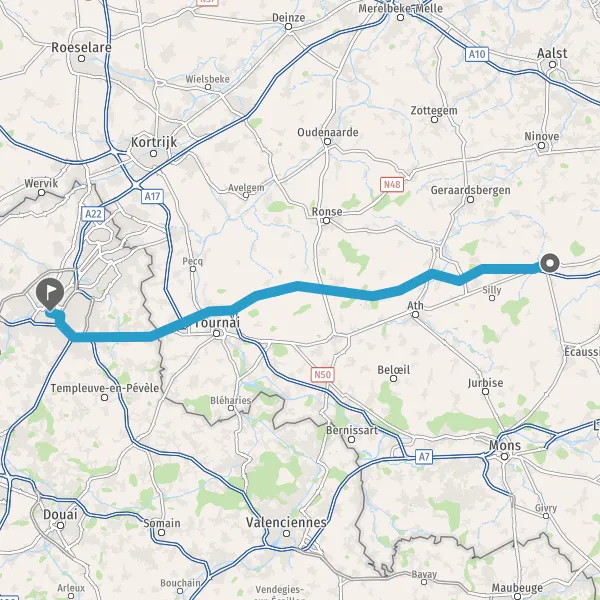Image resolution: width=600 pixels, height=600 pixels.
Task: Click the route start circle marker
Action: (x=550, y=263)
